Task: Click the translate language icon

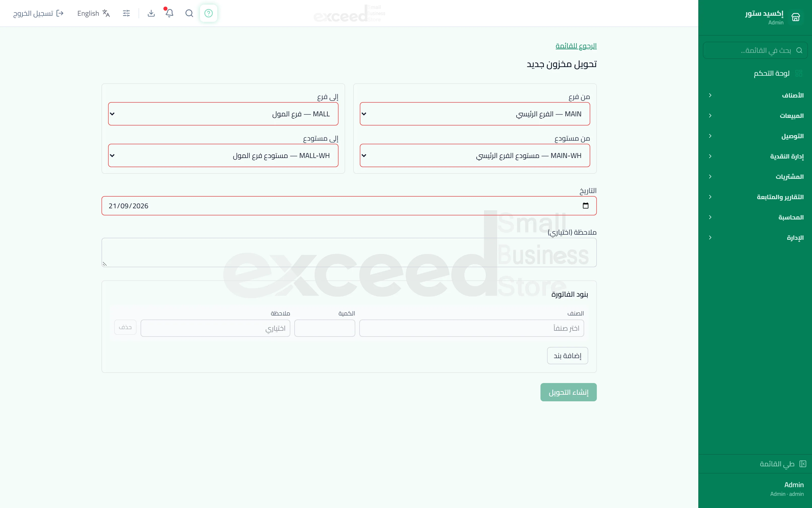Action: click(106, 13)
